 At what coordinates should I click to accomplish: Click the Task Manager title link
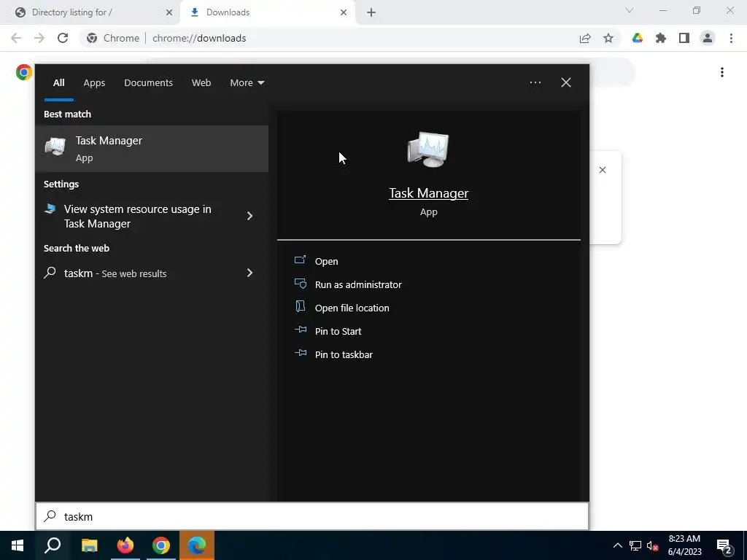(x=428, y=192)
